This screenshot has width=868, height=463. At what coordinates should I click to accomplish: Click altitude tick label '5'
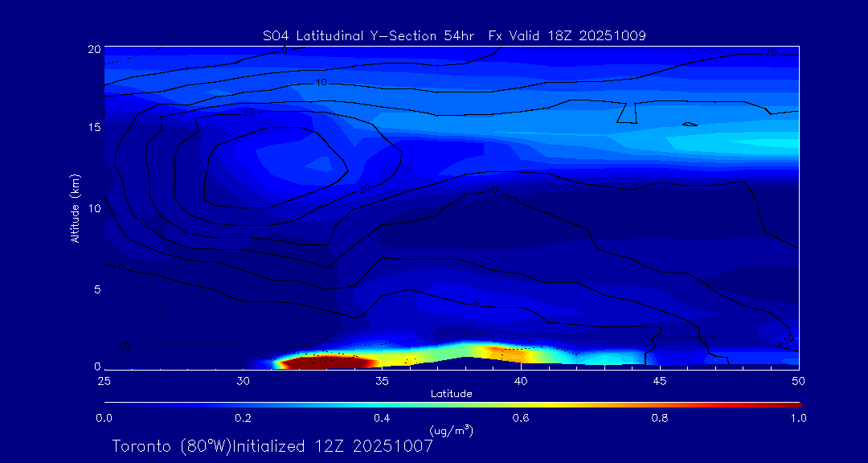(96, 289)
